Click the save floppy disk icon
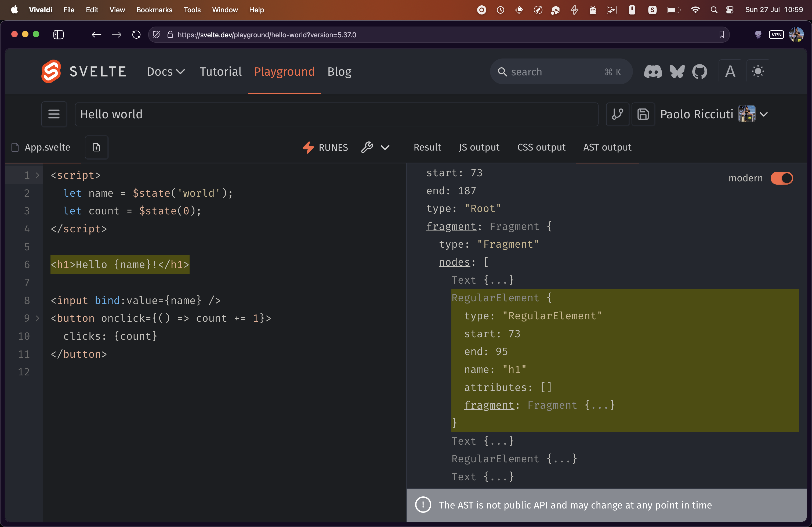This screenshot has height=527, width=812. tap(643, 114)
